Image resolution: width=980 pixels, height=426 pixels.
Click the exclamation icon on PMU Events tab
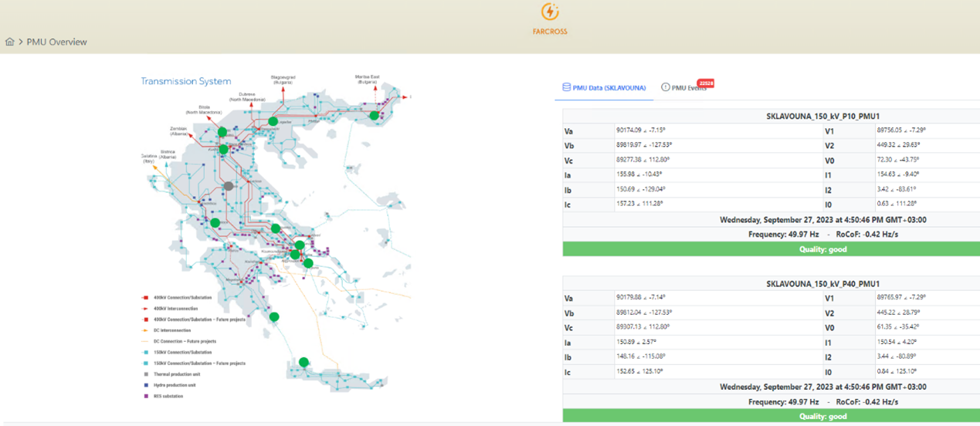point(666,88)
